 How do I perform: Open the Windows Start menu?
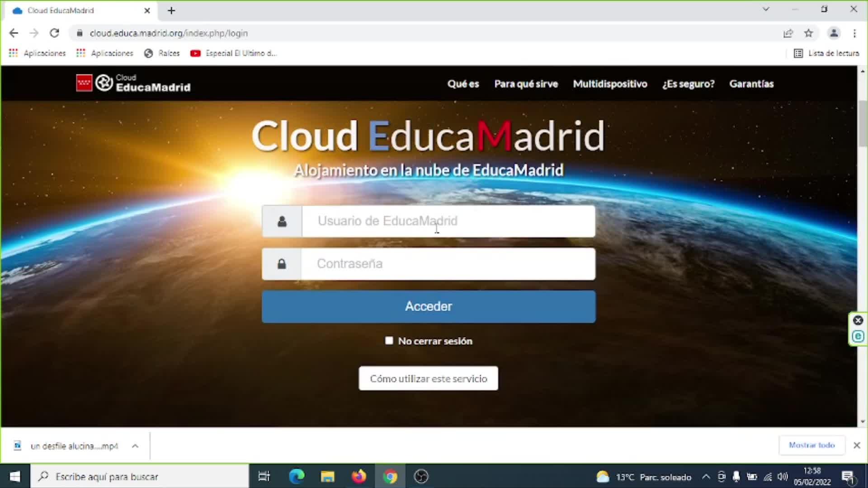pos(15,476)
